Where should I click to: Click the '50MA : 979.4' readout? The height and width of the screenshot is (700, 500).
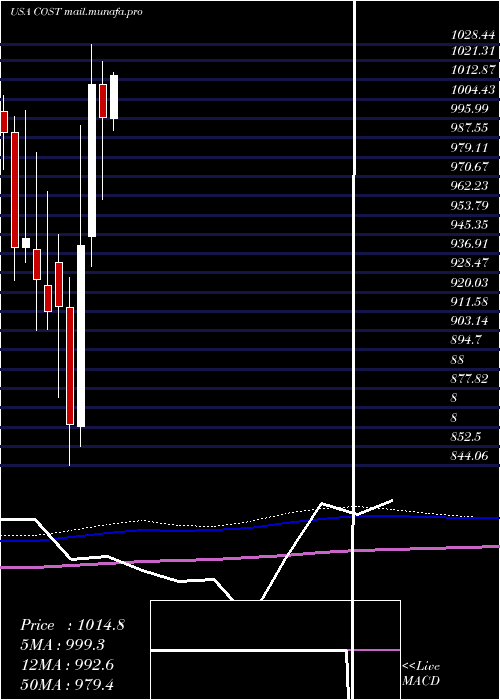(69, 684)
